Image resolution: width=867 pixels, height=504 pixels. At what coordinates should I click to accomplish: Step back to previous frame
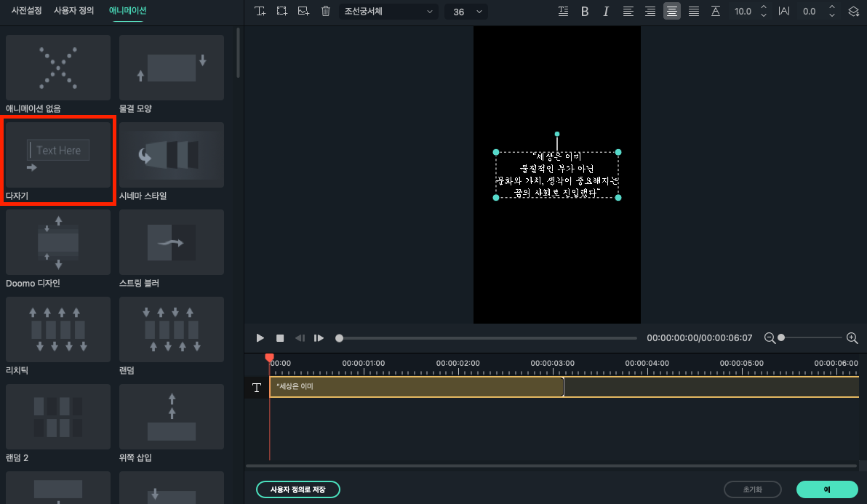(x=300, y=337)
